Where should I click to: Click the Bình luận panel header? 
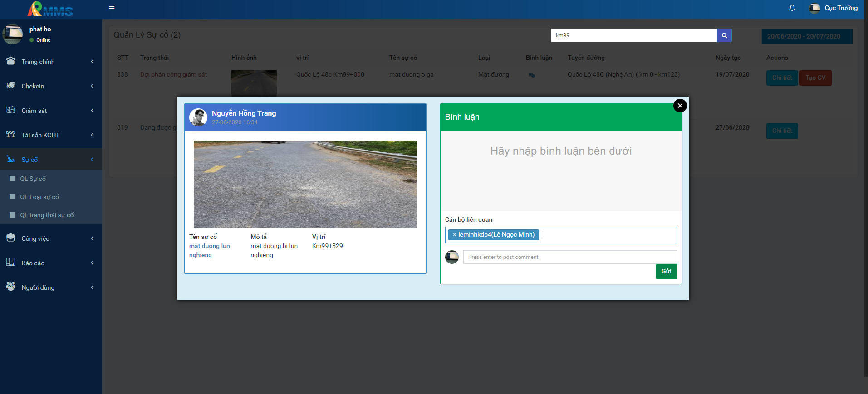point(561,117)
